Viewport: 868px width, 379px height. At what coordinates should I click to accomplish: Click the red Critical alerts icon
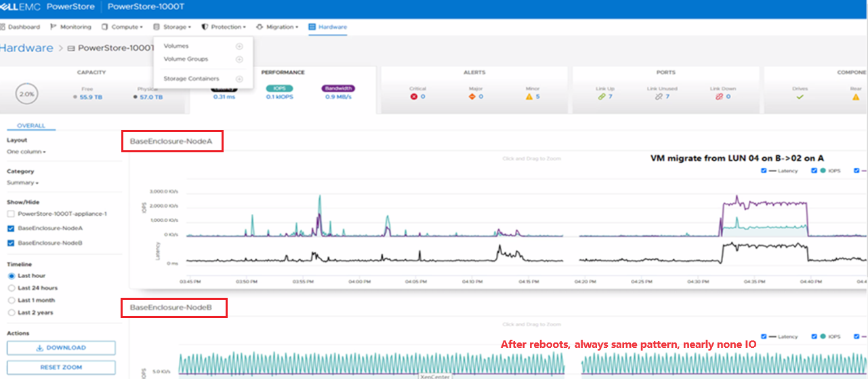click(414, 97)
